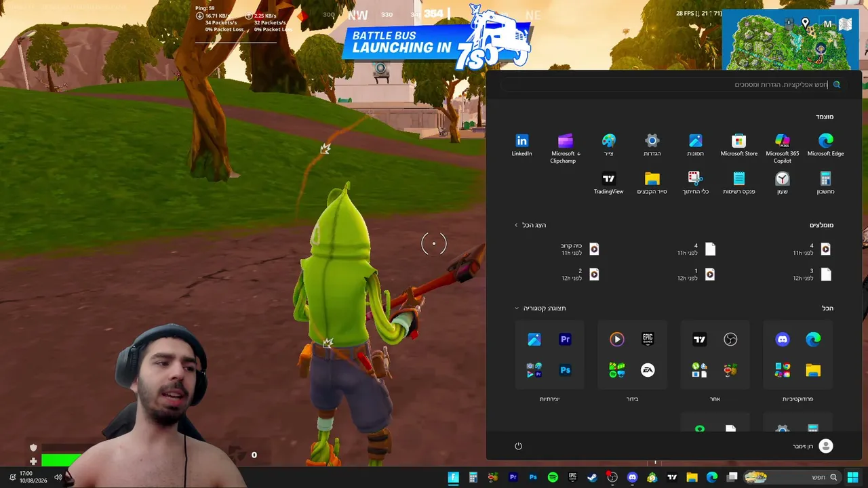Open OBS Studio in the אחר category
This screenshot has height=488, width=868.
(x=730, y=340)
